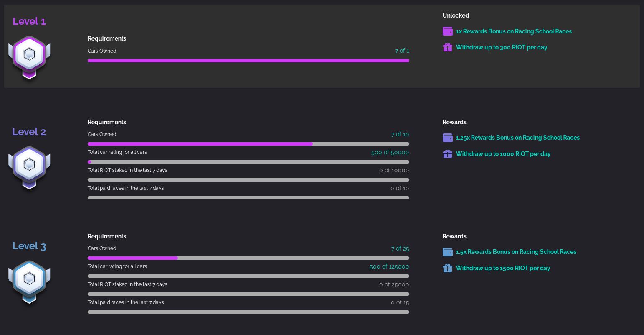Open Withdraw up to 1000 RIOT per day
Viewport: 644px width, 335px height.
click(503, 154)
